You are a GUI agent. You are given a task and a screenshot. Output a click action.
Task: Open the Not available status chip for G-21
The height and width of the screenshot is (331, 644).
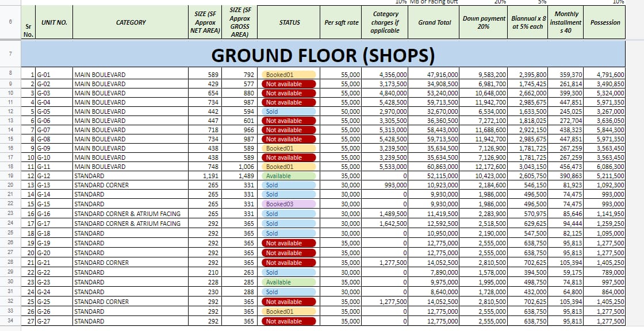[289, 263]
